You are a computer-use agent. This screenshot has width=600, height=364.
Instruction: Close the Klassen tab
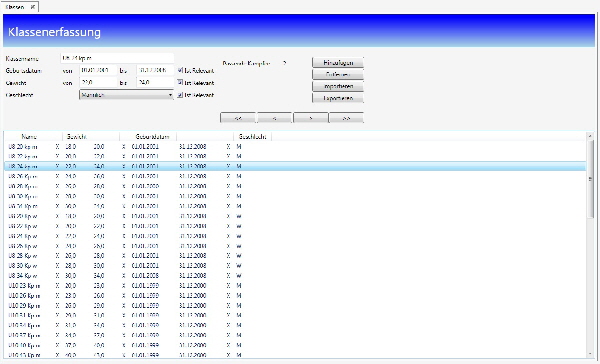33,7
